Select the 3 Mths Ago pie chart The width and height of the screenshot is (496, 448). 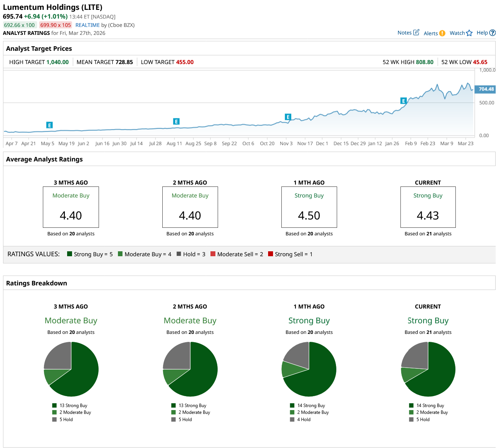click(71, 369)
